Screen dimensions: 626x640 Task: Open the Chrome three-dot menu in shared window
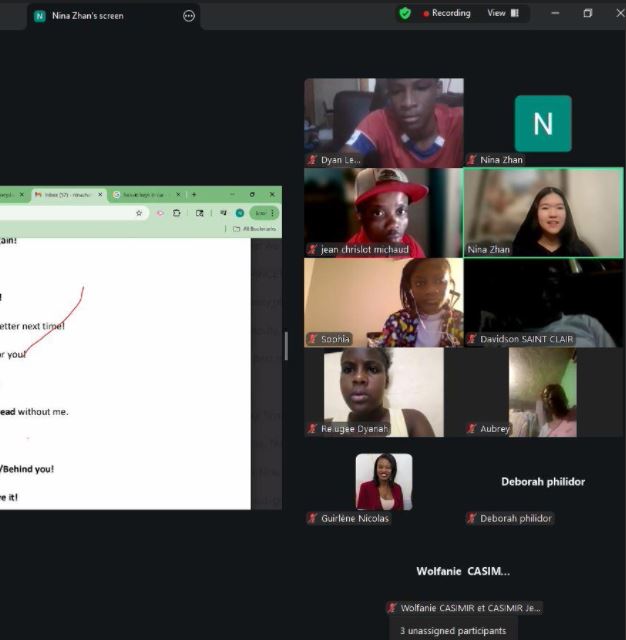pyautogui.click(x=272, y=213)
